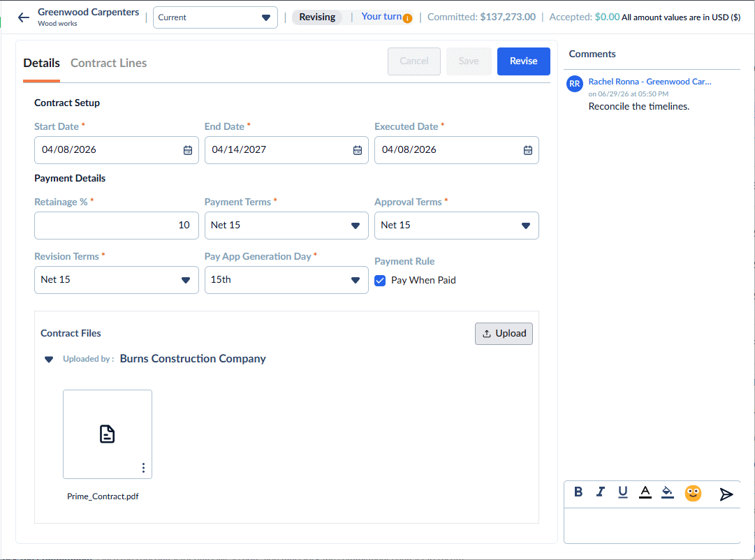Viewport: 755px width, 560px height.
Task: Apply italic formatting in comment editor
Action: click(x=601, y=492)
